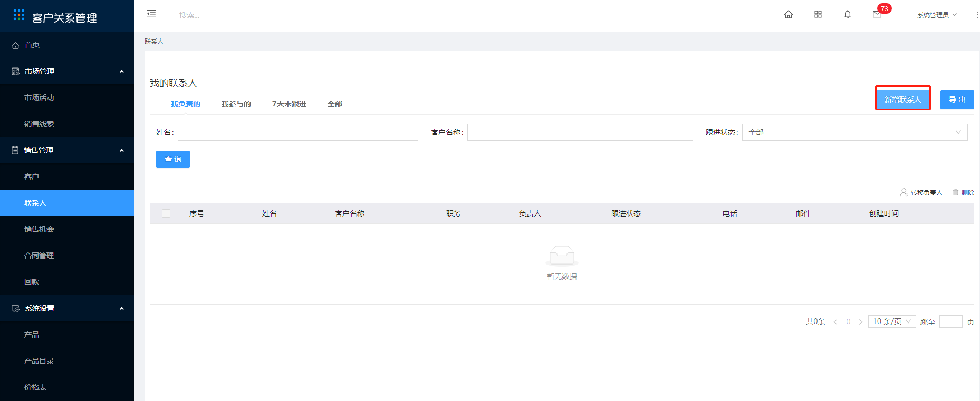Open 产品目录 in the sidebar
980x401 pixels.
click(x=67, y=361)
